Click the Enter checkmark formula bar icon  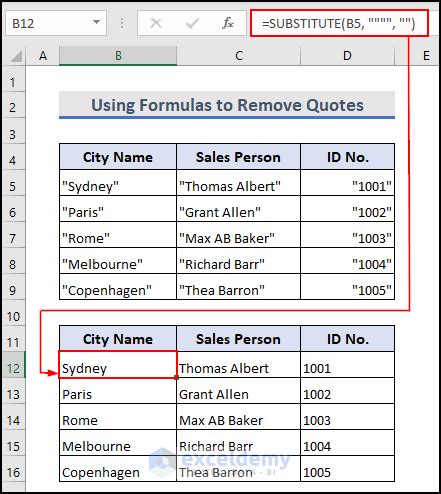(192, 23)
